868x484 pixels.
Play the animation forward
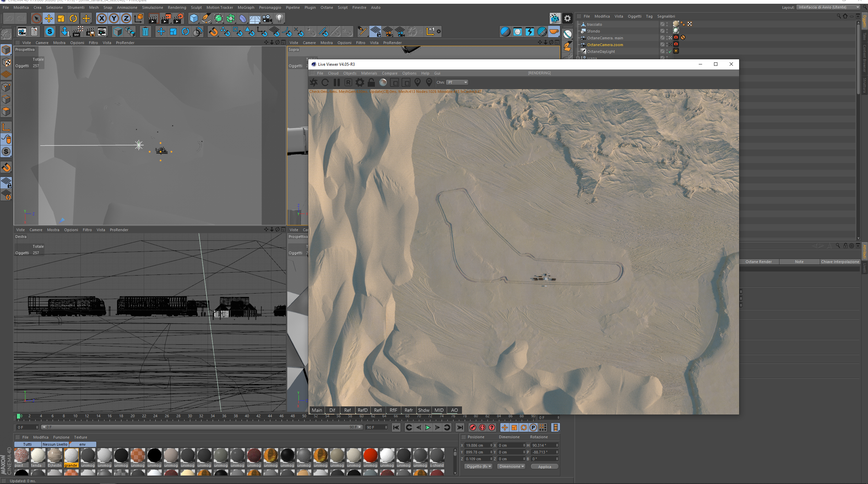[x=428, y=427]
